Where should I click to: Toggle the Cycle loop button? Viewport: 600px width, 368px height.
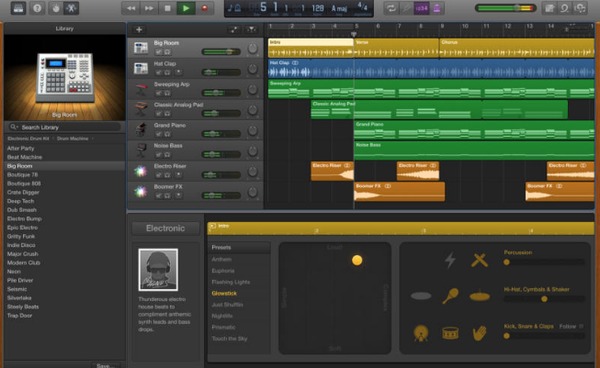tap(391, 8)
